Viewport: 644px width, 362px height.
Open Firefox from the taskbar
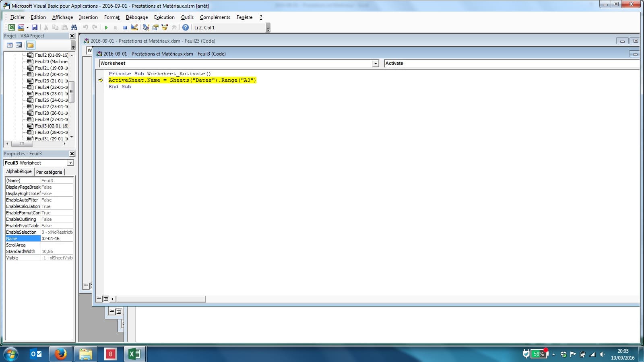click(61, 354)
